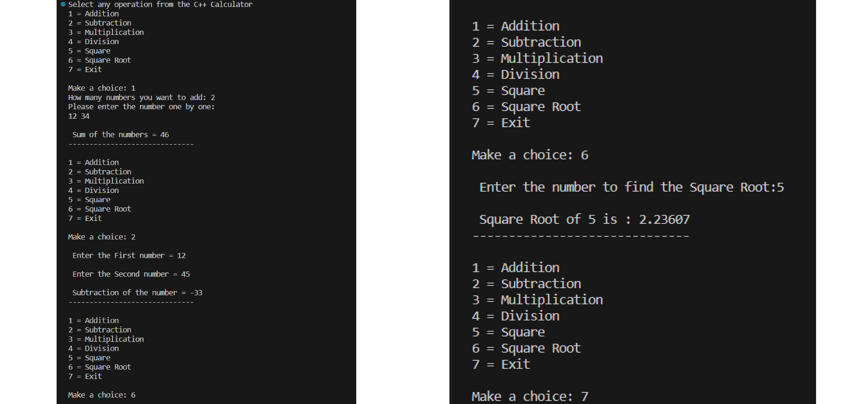Click dashed separator below the Subtraction result
The height and width of the screenshot is (404, 868).
pyautogui.click(x=131, y=302)
